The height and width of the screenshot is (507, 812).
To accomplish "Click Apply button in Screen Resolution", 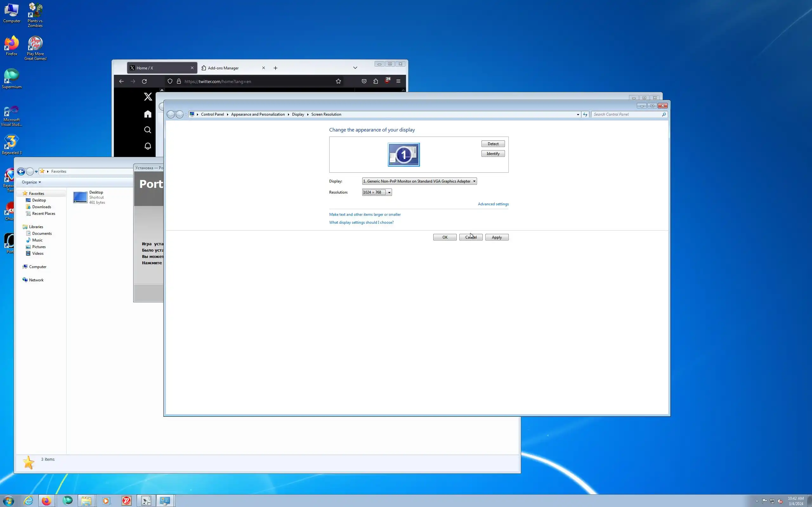I will click(496, 237).
